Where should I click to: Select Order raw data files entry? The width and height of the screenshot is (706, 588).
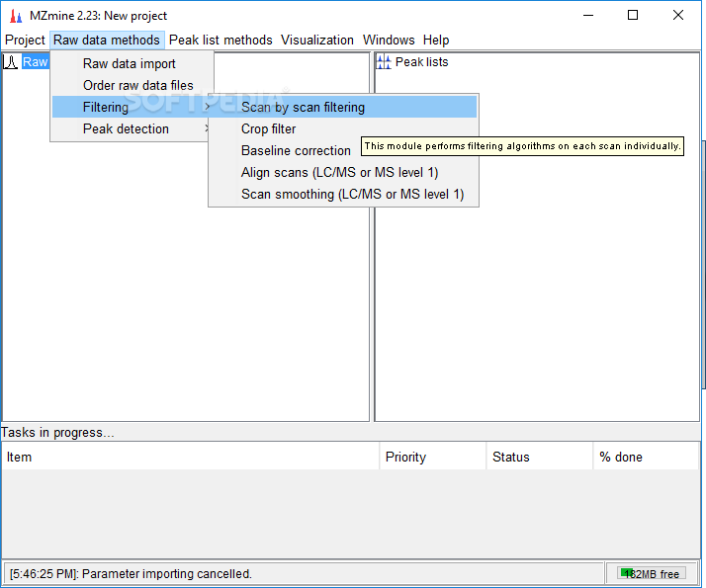(x=132, y=85)
